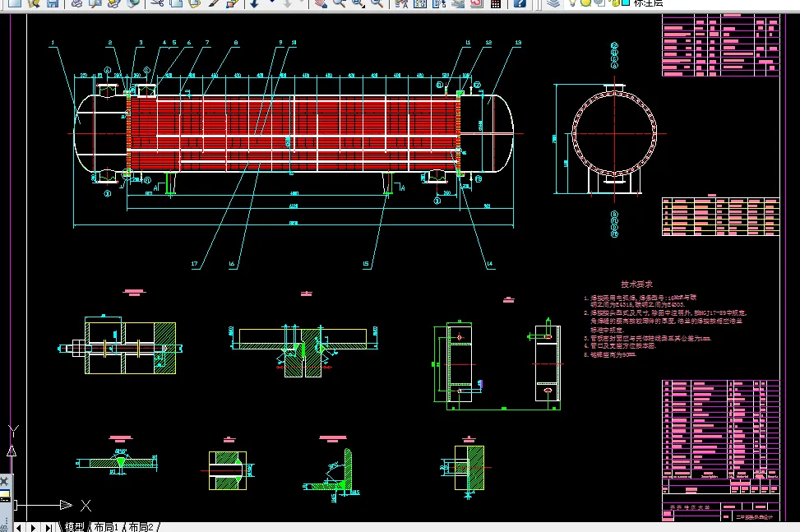Viewport: 800px width, 532px height.
Task: Redo the action with the greyed Redo arrow
Action: (287, 3)
